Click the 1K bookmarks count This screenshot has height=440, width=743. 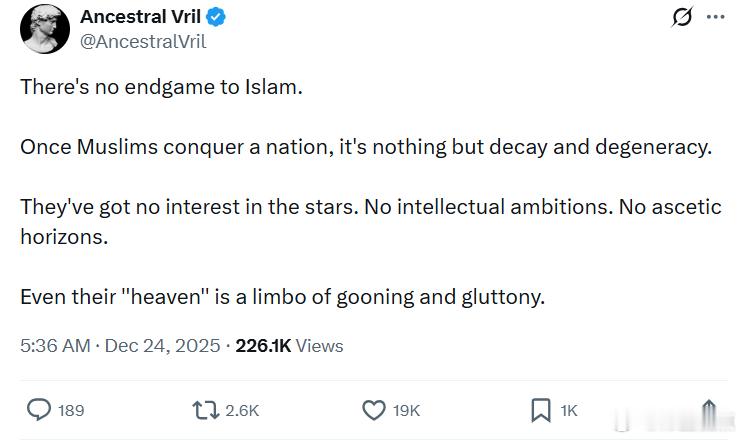point(569,410)
